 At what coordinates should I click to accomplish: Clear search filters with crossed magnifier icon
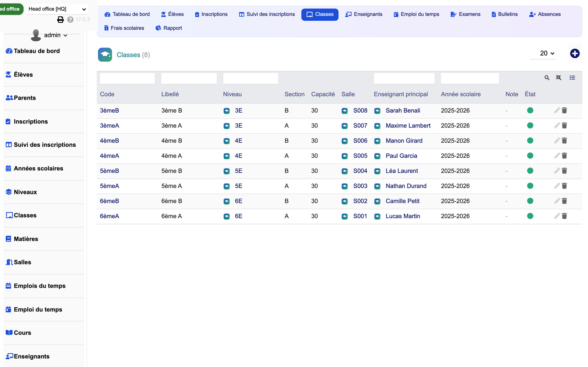point(559,78)
